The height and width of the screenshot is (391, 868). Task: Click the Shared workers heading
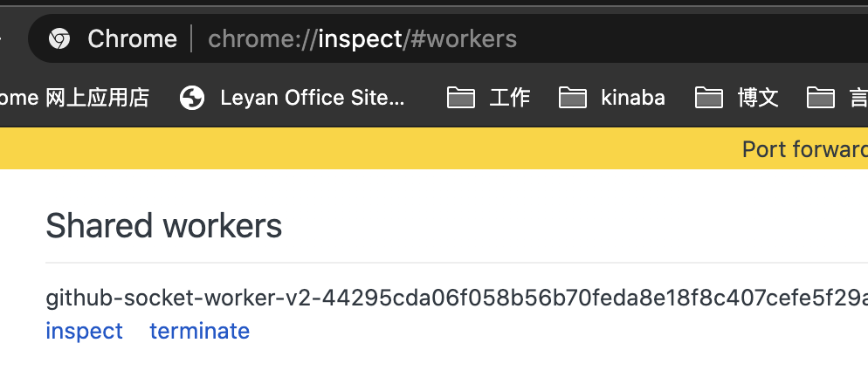coord(164,226)
